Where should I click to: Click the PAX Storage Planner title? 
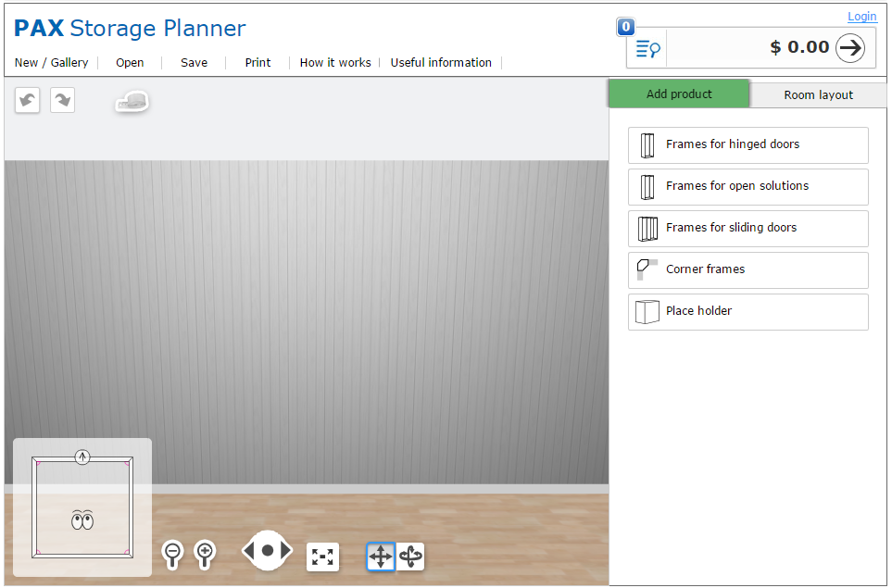tap(130, 28)
